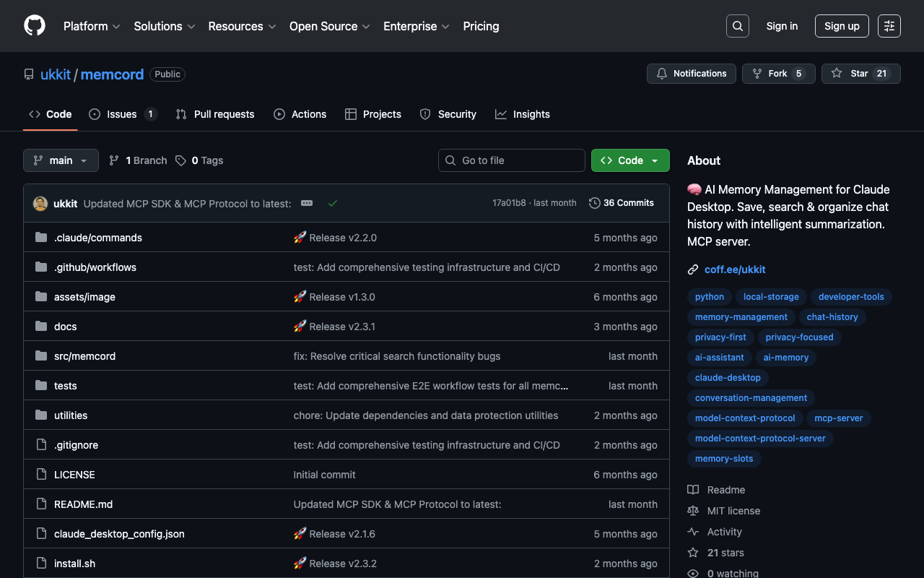Viewport: 924px width, 578px height.
Task: Expand the Platform menu in header
Action: pyautogui.click(x=92, y=26)
